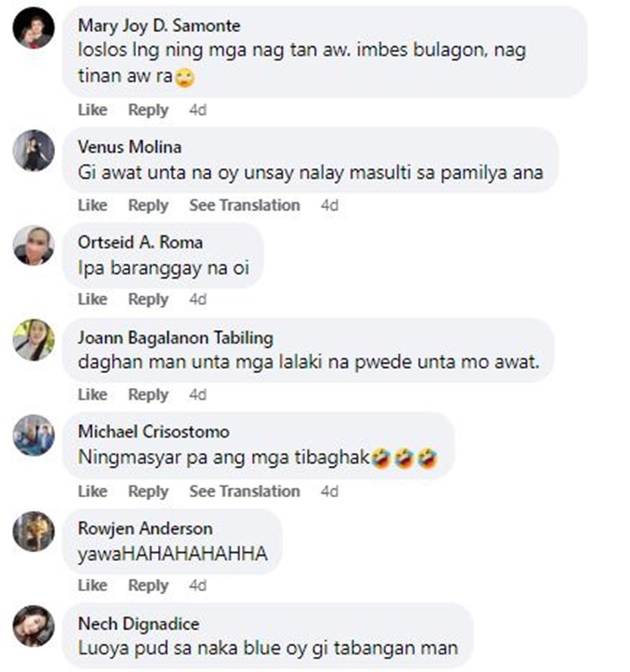Like Rowjen Anderson's comment
Viewport: 630px width, 672px height.
[x=92, y=585]
